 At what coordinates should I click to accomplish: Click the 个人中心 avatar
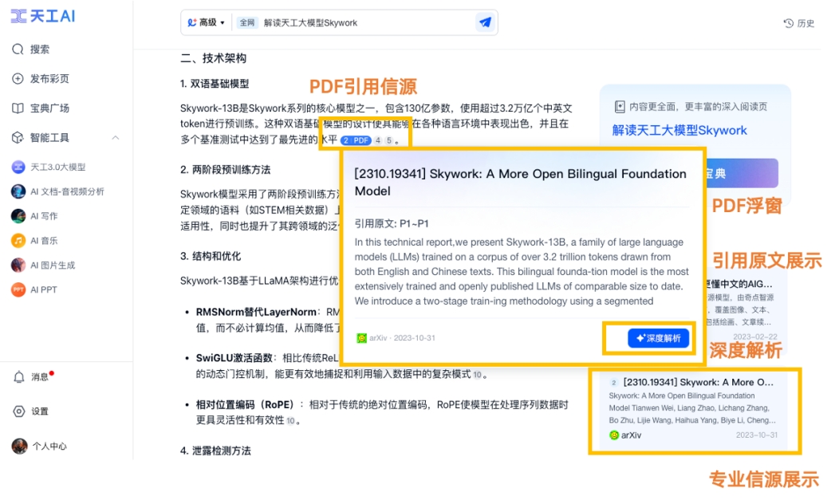19,446
